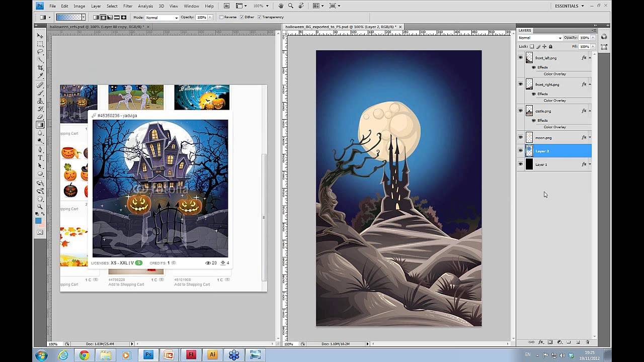Open the Layers Fill slider arrow

tap(593, 46)
